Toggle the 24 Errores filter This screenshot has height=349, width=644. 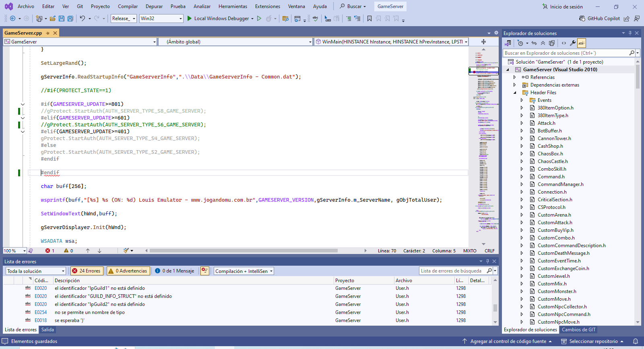click(x=86, y=271)
